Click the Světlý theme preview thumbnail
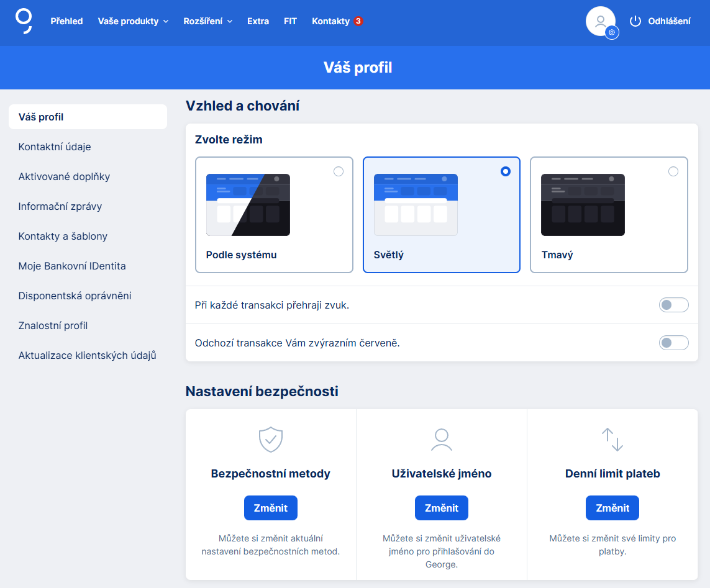 [x=416, y=205]
